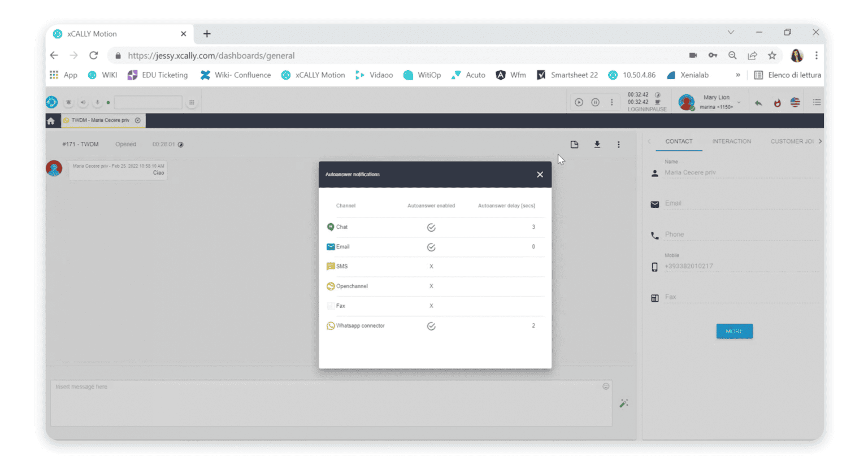Toggle Openchannel autoanswer X mark
Viewport: 868px width, 465px height.
pos(431,286)
